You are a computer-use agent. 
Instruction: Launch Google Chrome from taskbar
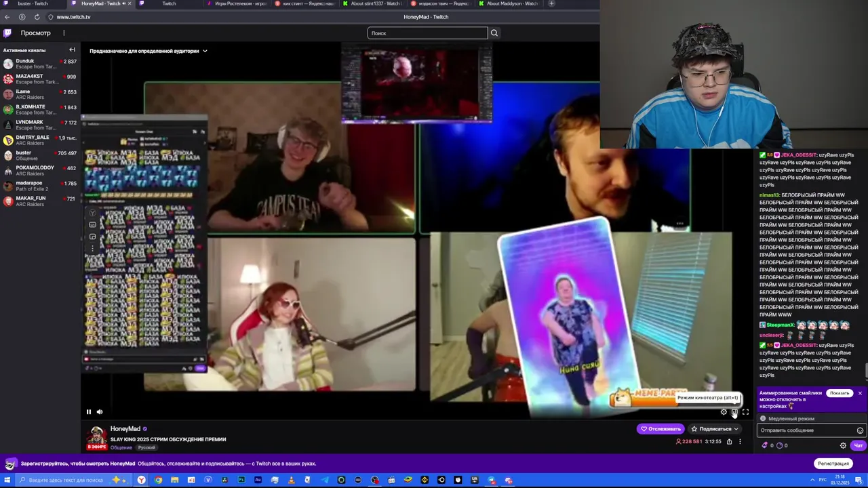point(158,480)
